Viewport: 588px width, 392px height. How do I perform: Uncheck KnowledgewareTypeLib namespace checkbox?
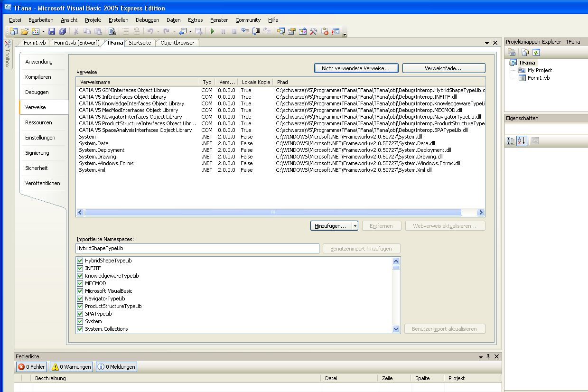click(80, 276)
